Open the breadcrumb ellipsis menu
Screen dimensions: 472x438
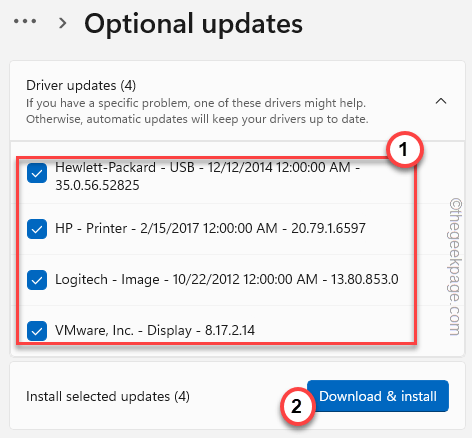[25, 22]
